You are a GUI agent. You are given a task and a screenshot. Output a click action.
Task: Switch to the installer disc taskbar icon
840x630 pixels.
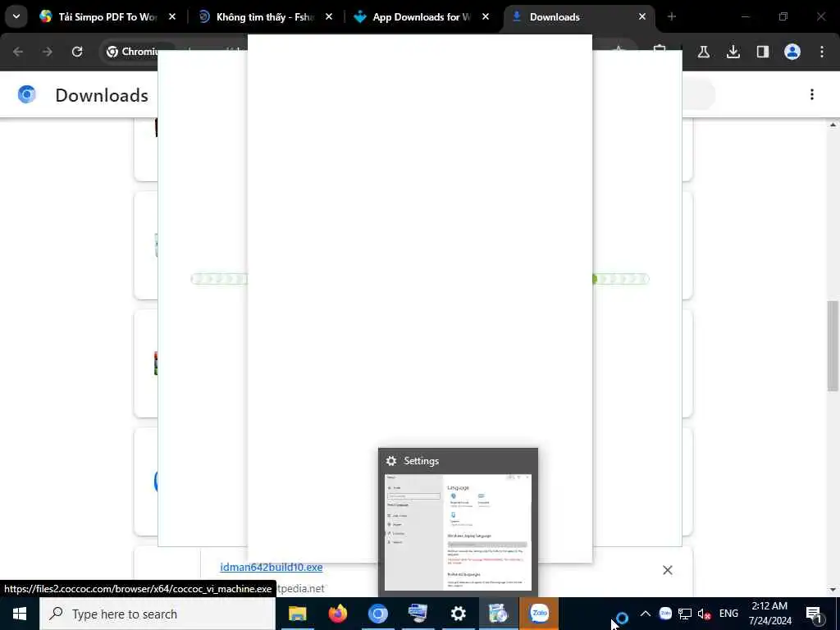(x=498, y=614)
